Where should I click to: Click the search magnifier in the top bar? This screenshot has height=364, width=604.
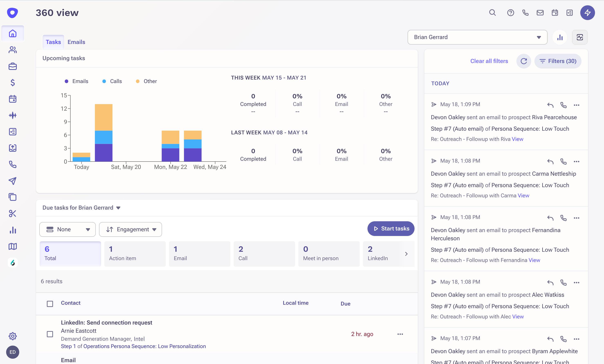(492, 12)
